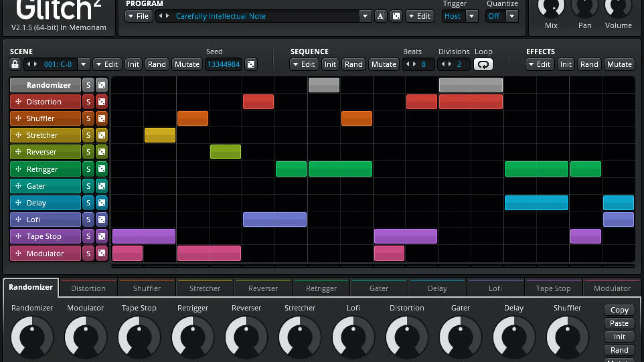
Task: Click the effects Mutate button
Action: coord(619,64)
